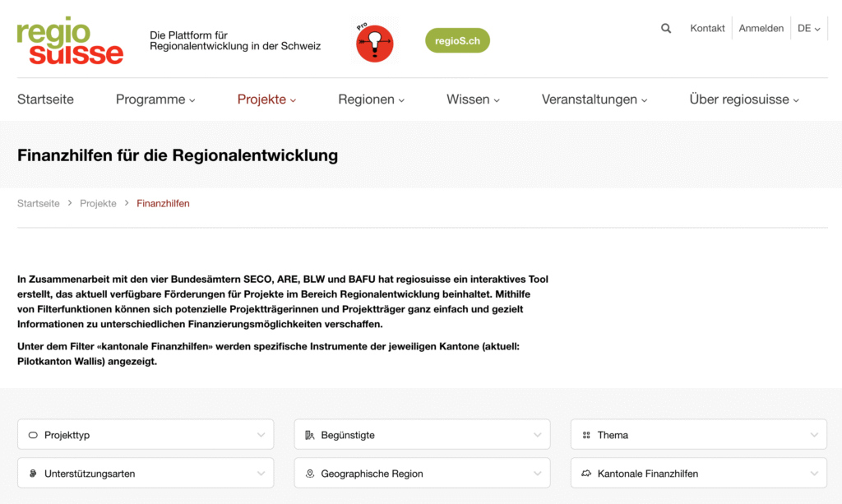Screen dimensions: 842x504
Task: Open the Projekte navigation menu
Action: point(266,99)
